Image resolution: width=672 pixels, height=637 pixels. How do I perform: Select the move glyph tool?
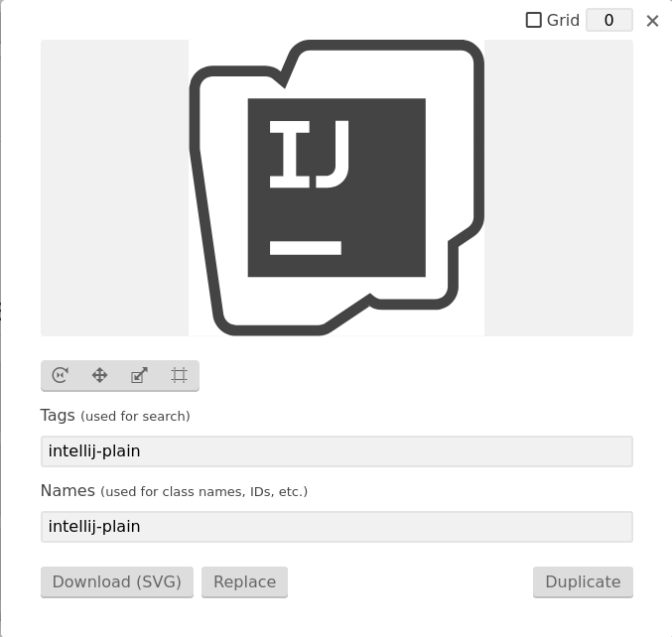pyautogui.click(x=100, y=375)
